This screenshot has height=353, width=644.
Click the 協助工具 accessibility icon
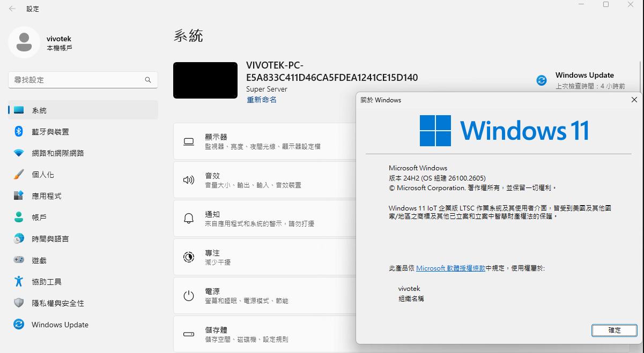click(x=19, y=281)
